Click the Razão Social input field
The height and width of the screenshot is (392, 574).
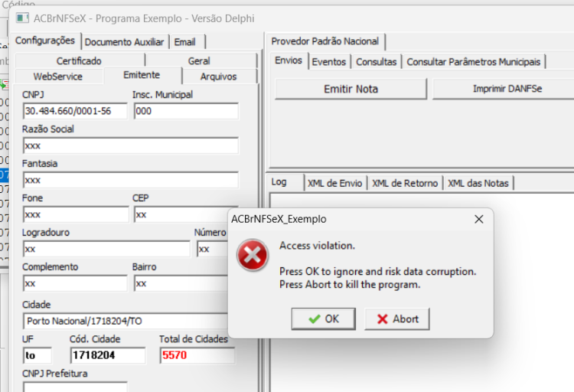(131, 145)
